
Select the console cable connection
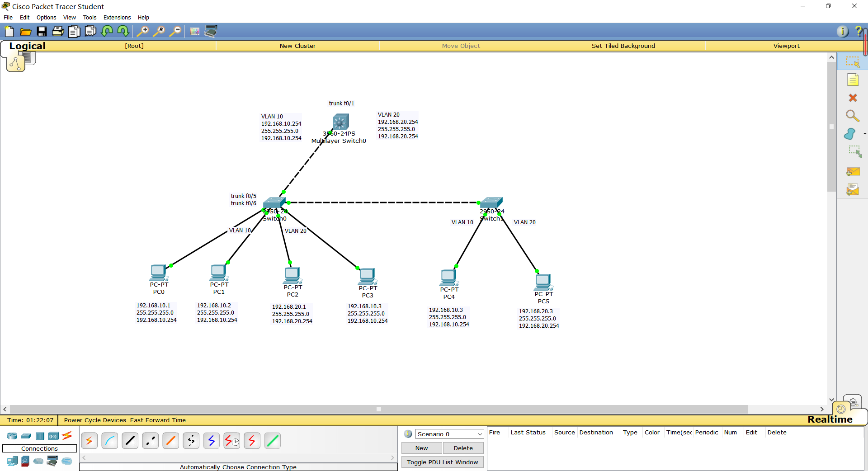tap(110, 440)
